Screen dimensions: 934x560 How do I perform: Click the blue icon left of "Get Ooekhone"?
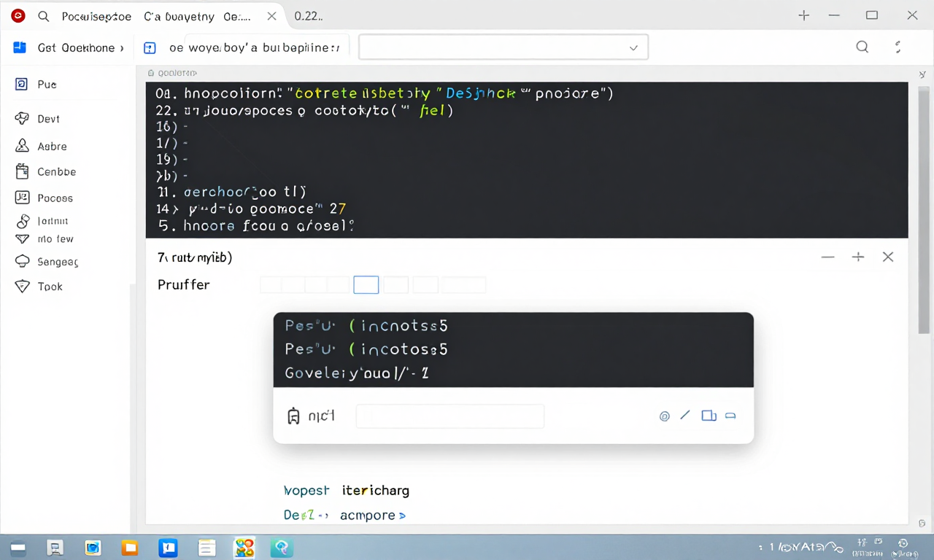coord(20,47)
